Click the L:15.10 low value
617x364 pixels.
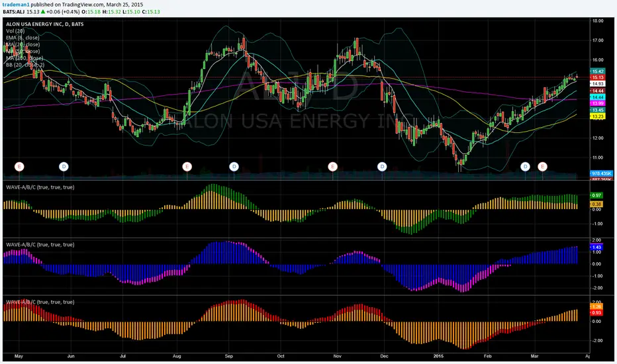pyautogui.click(x=131, y=12)
